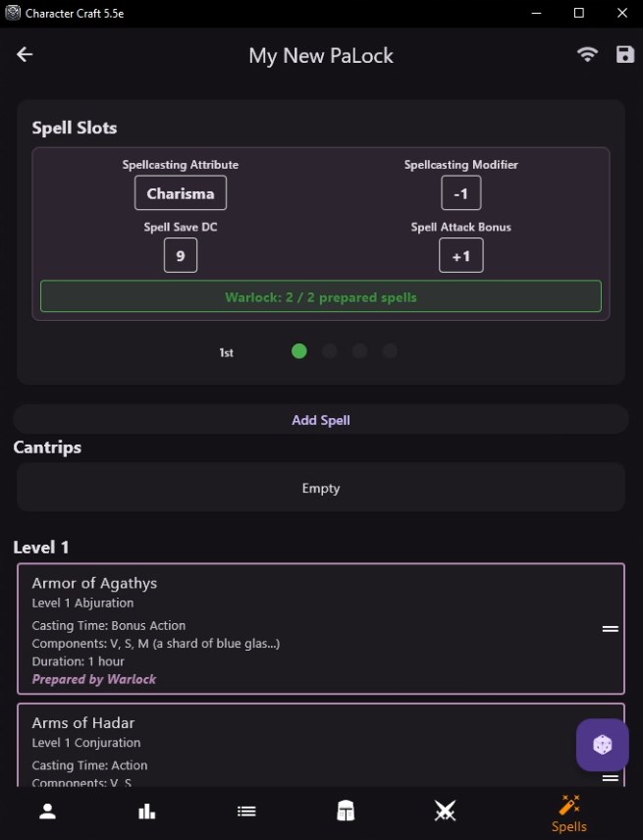Toggle the fourth spell slot circle
The width and height of the screenshot is (643, 840).
(390, 350)
